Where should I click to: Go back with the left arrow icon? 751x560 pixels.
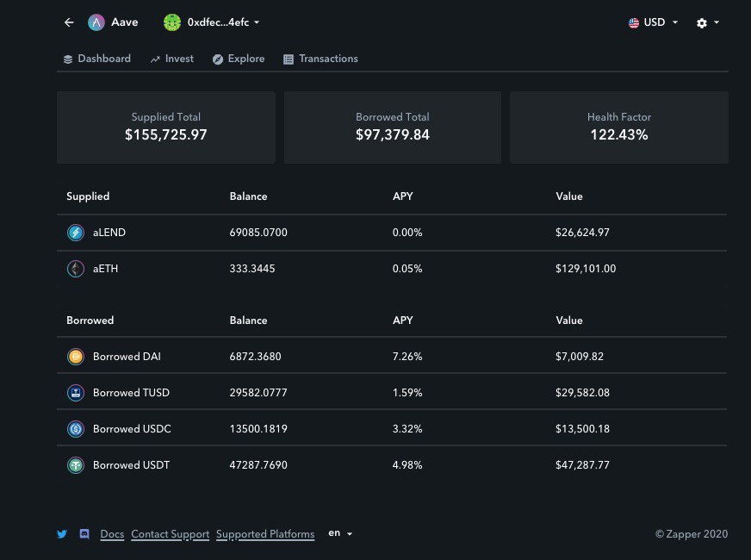click(69, 22)
